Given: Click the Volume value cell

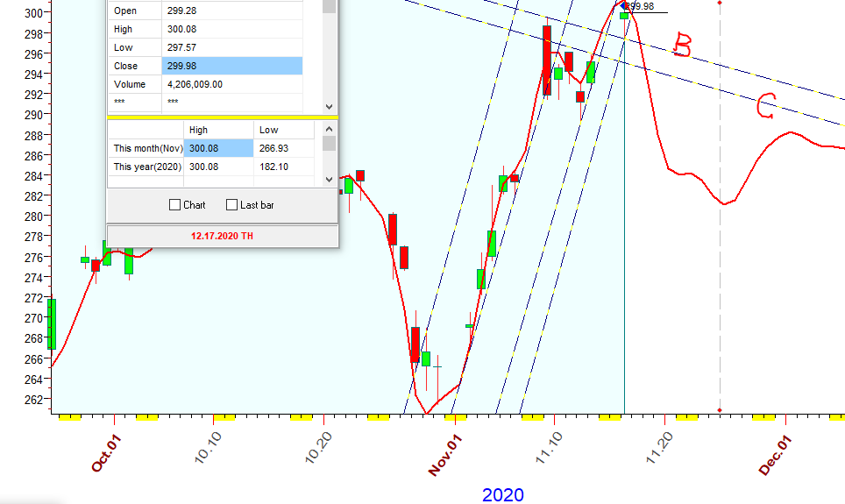Looking at the screenshot, I should tap(231, 84).
